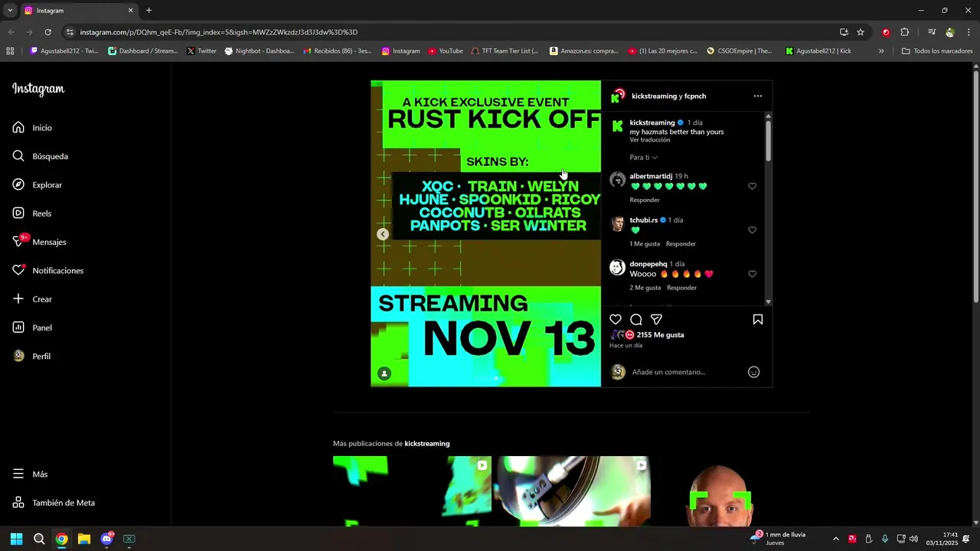Reply to albertmartidj's comment
The width and height of the screenshot is (980, 551).
click(645, 200)
